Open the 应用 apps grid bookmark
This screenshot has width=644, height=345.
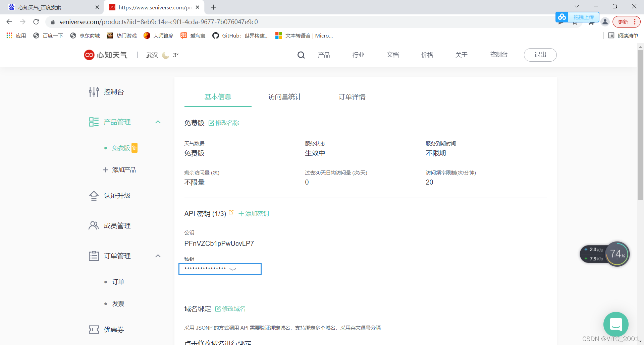point(16,36)
